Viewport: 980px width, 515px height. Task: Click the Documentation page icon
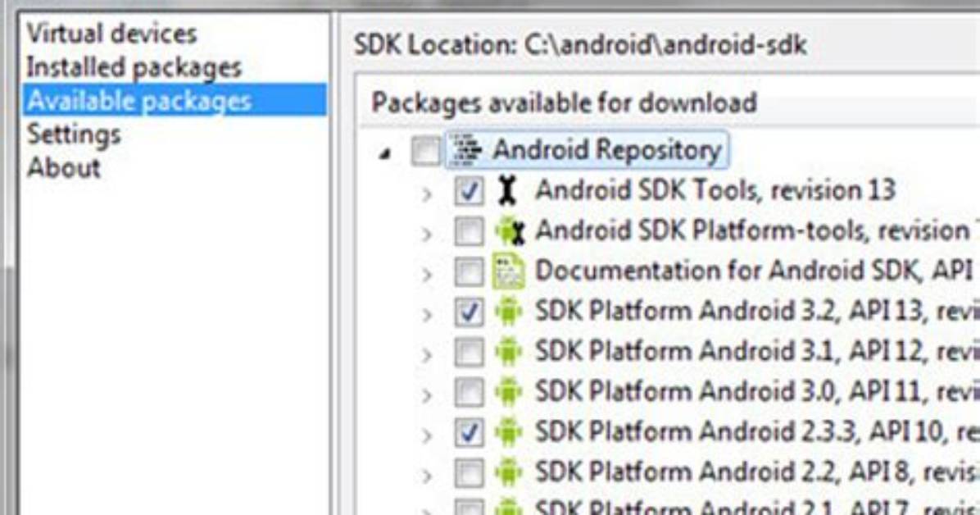(509, 271)
